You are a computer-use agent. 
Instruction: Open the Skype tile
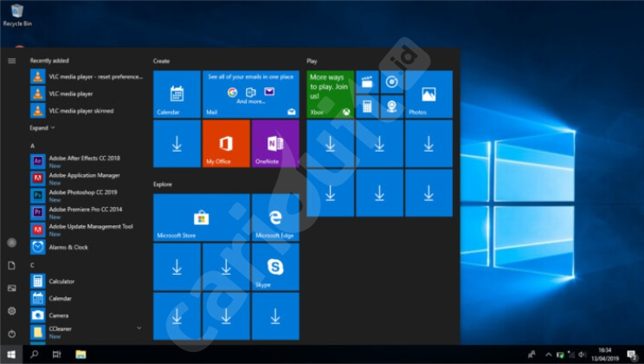click(275, 267)
